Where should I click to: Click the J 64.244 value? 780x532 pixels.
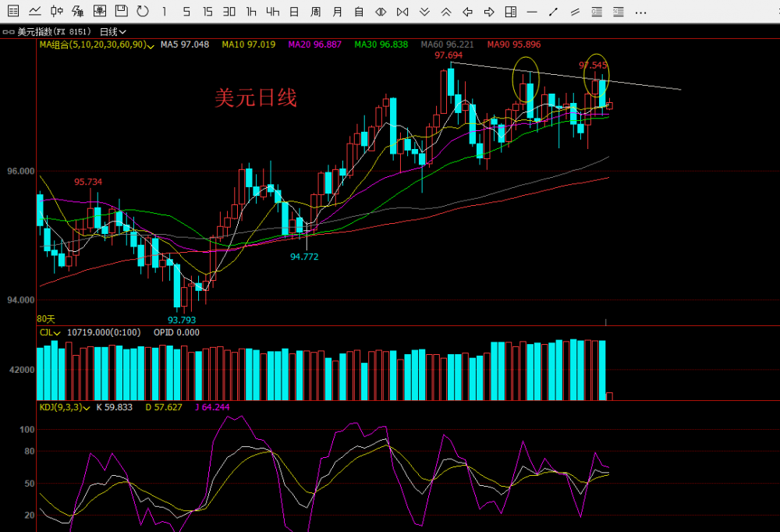tap(212, 407)
